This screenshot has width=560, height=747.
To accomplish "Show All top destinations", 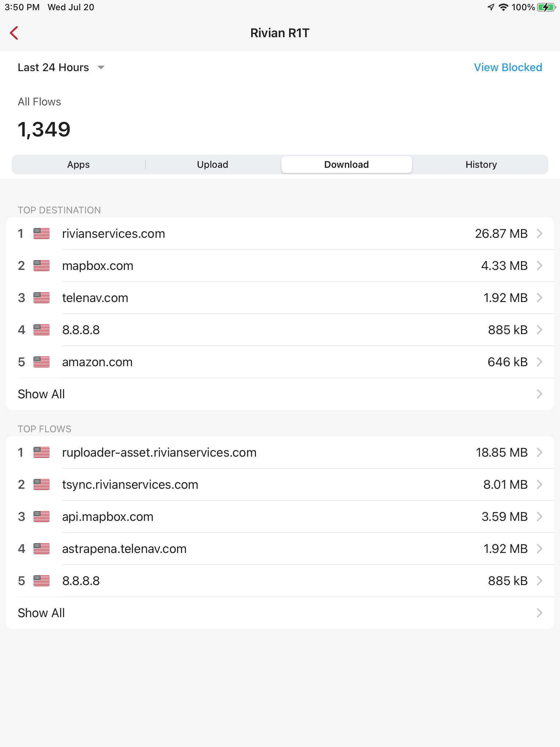I will click(x=280, y=394).
